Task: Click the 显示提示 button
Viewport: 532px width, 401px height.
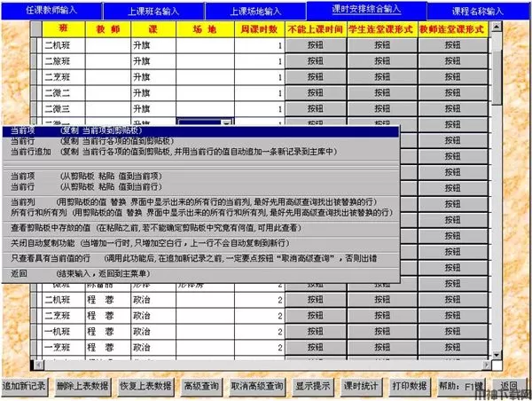Action: pyautogui.click(x=313, y=387)
